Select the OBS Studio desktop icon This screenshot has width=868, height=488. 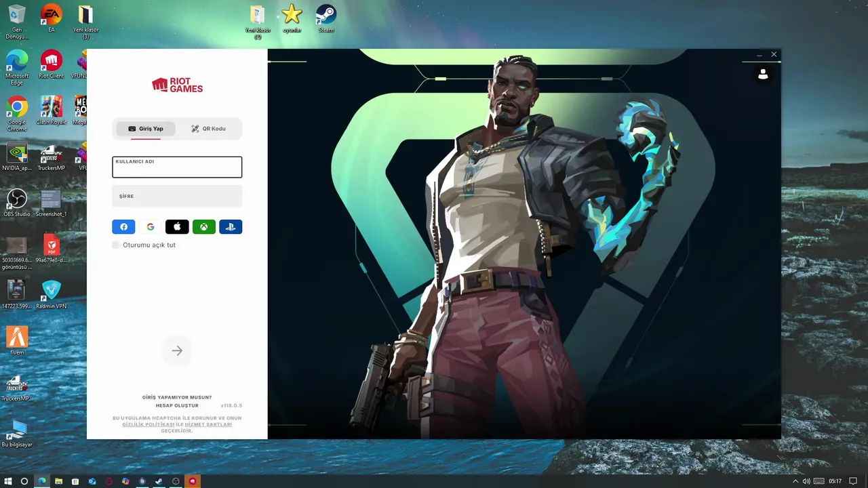pyautogui.click(x=17, y=203)
